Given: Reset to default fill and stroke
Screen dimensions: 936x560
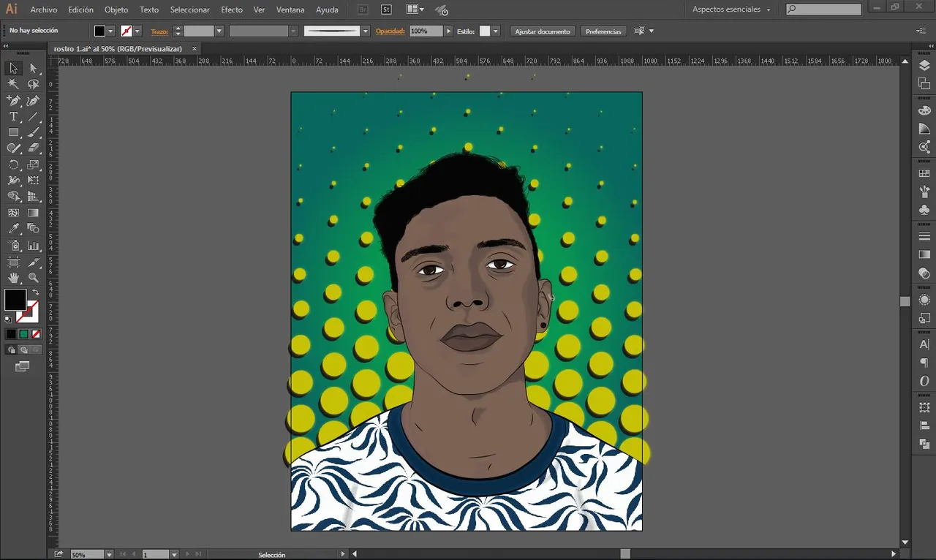Looking at the screenshot, I should pyautogui.click(x=8, y=319).
